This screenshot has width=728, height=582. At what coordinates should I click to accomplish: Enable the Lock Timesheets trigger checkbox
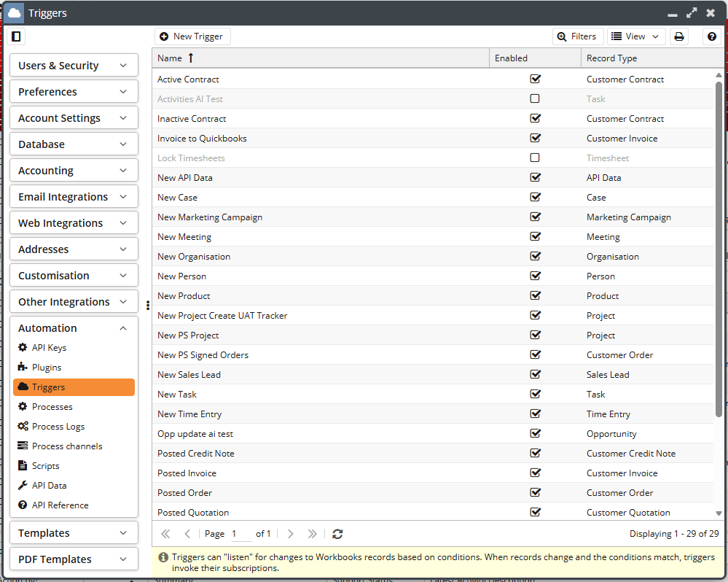[x=535, y=158]
